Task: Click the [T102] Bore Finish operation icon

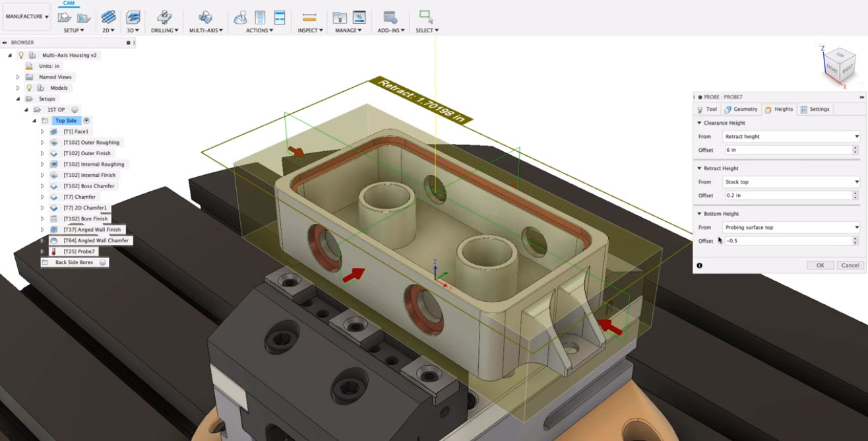Action: click(x=54, y=219)
